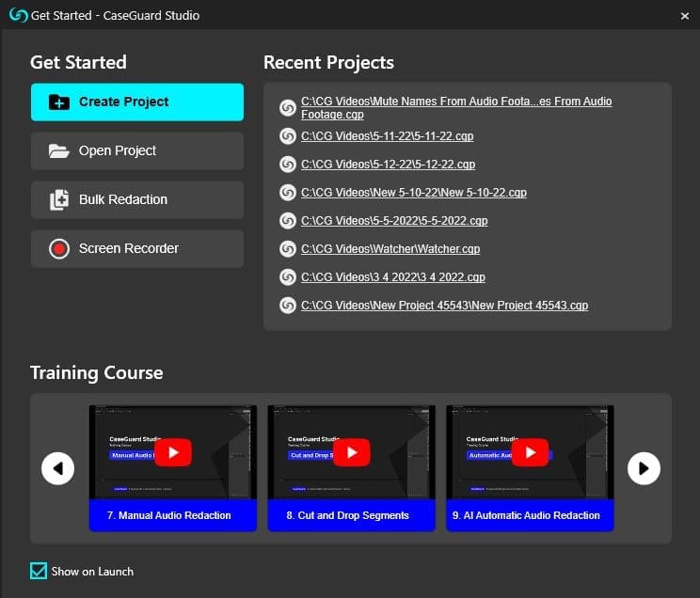Image resolution: width=700 pixels, height=598 pixels.
Task: Go to next training course videos
Action: (x=644, y=468)
